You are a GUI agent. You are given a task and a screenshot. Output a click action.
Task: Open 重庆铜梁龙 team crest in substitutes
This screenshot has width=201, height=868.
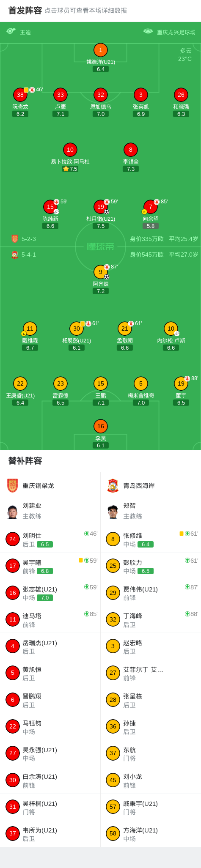[13, 485]
